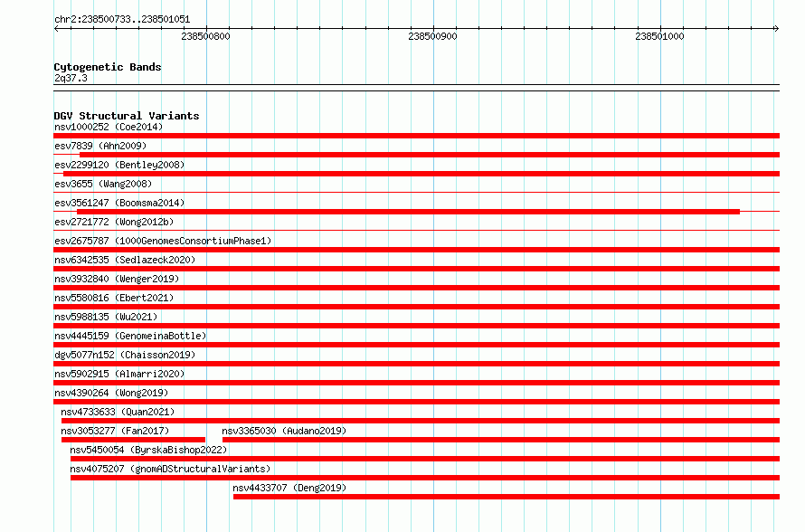Click the red bar of nsv1000252
This screenshot has height=532, width=805.
[x=416, y=136]
